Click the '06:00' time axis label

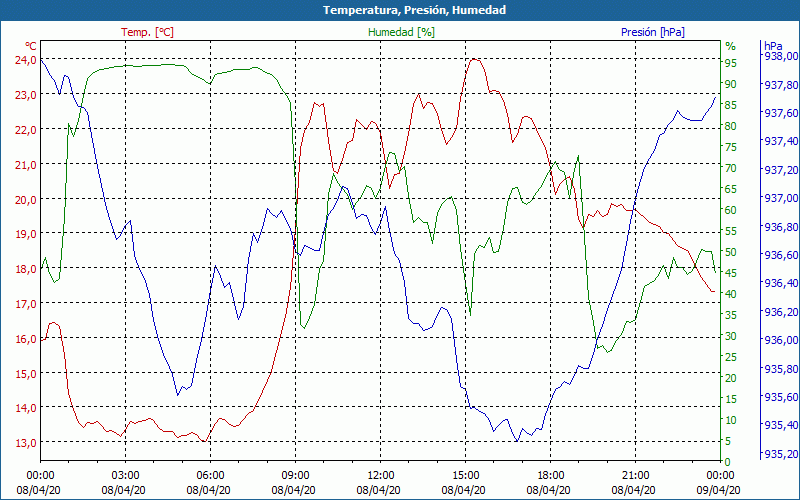pyautogui.click(x=210, y=475)
